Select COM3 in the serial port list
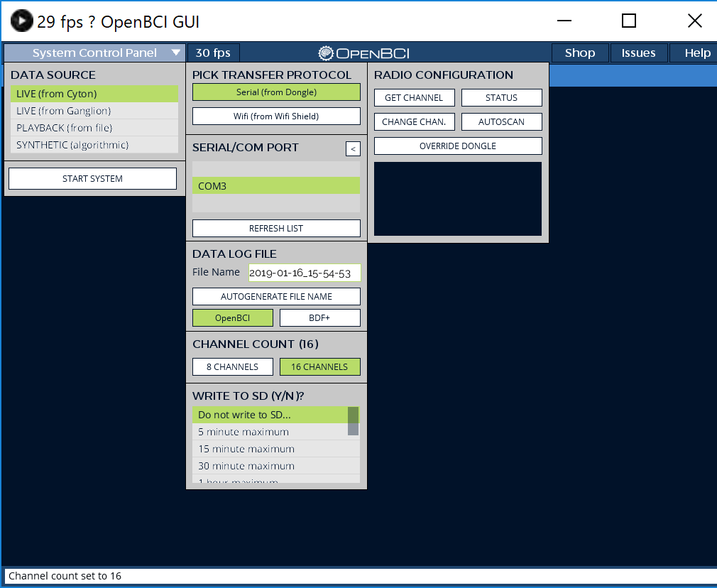 click(x=276, y=186)
